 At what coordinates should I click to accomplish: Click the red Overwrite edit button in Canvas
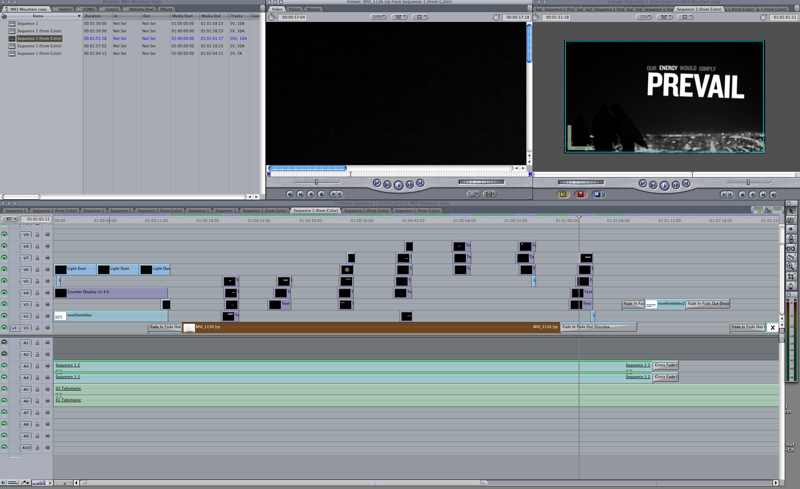pos(580,194)
